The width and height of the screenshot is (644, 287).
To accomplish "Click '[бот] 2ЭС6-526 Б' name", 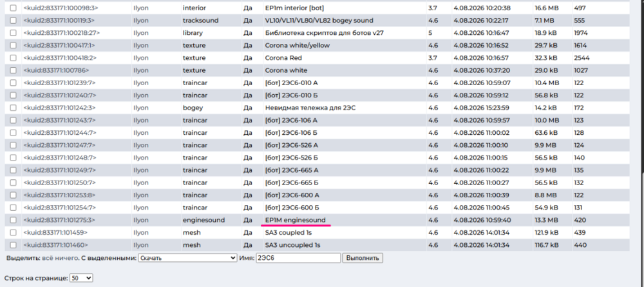I will coord(292,157).
